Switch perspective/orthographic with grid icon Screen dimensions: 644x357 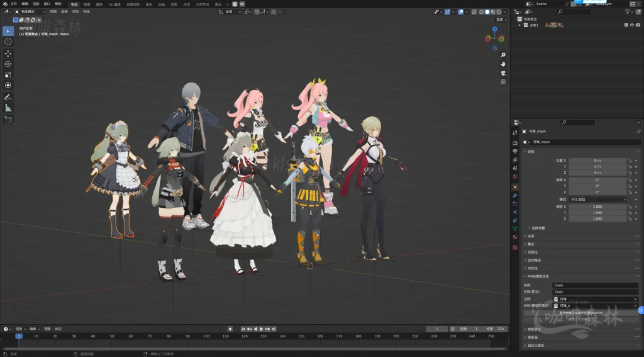[x=502, y=82]
